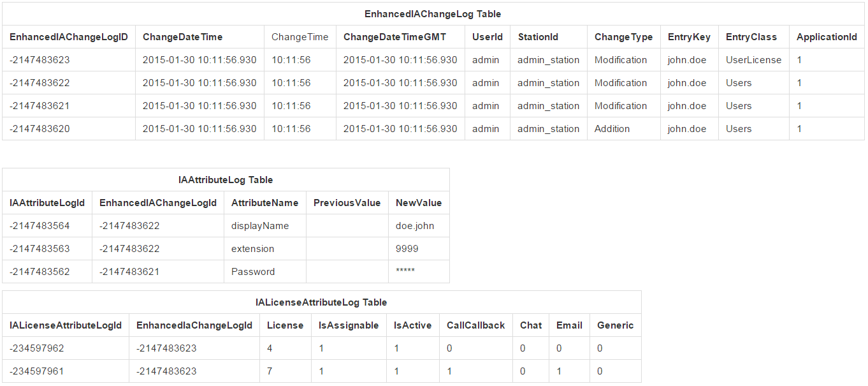This screenshot has width=868, height=386.
Task: Click the License value 7 cell
Action: (x=270, y=371)
